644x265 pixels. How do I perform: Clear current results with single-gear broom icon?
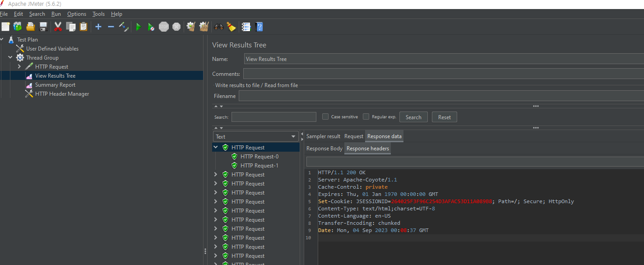pyautogui.click(x=191, y=27)
